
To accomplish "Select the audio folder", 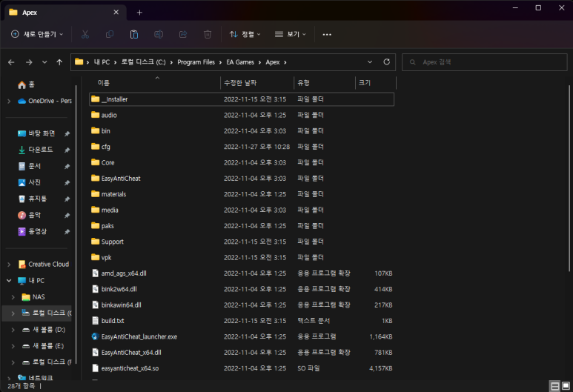I will coord(109,115).
